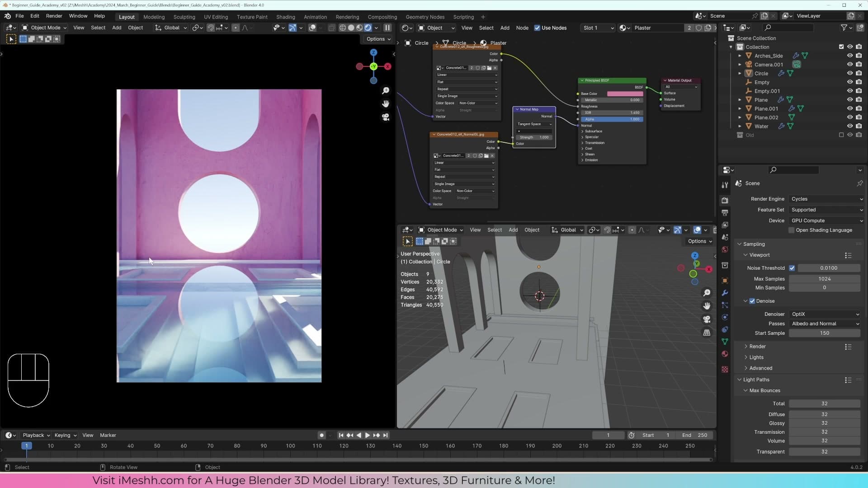
Task: Click pan hand icon in left viewport
Action: [x=386, y=104]
